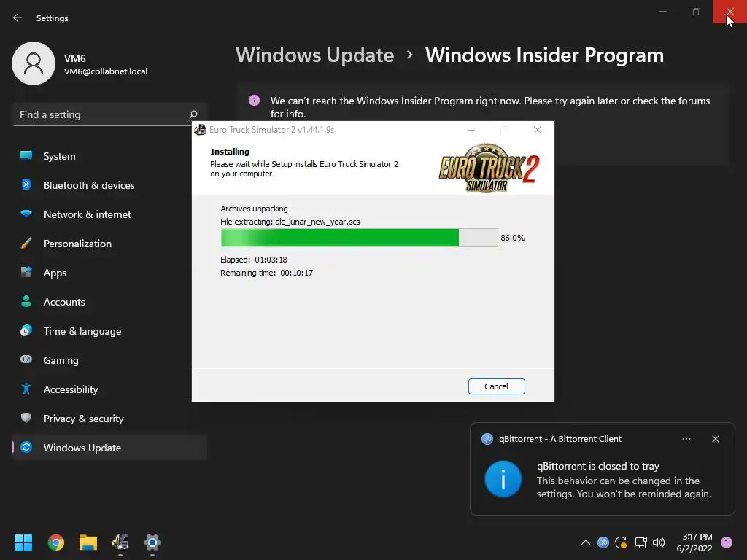Click the installer truck icon in title bar
This screenshot has width=747, height=560.
[200, 130]
